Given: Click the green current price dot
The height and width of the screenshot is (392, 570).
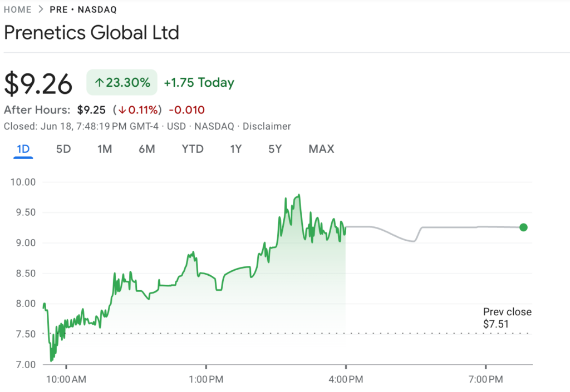Looking at the screenshot, I should tap(523, 227).
